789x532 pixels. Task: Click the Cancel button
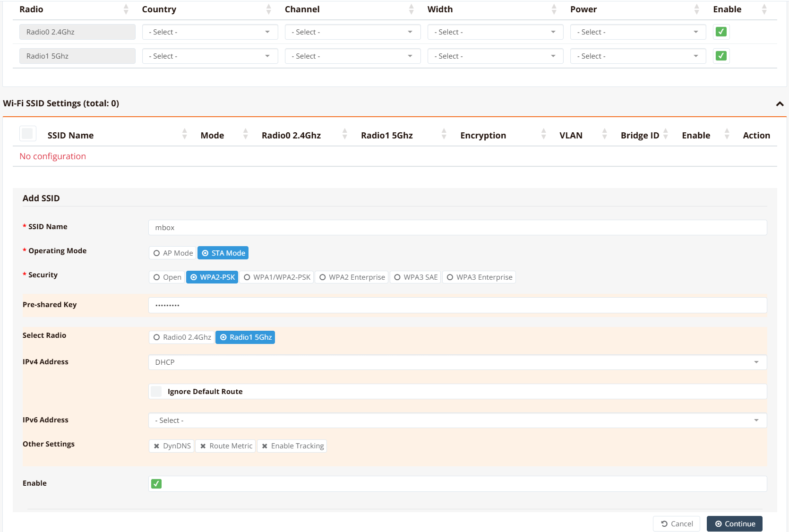pos(677,524)
